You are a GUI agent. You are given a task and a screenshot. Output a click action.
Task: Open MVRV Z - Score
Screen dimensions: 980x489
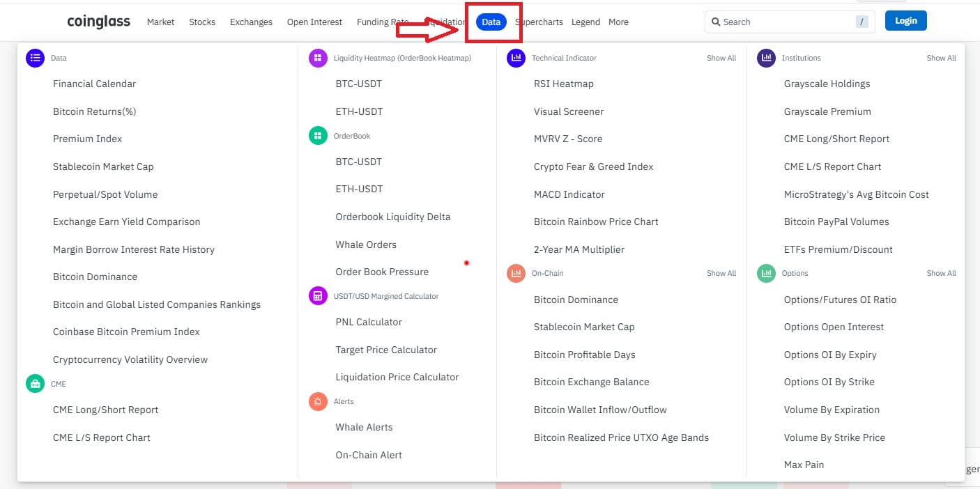tap(568, 139)
